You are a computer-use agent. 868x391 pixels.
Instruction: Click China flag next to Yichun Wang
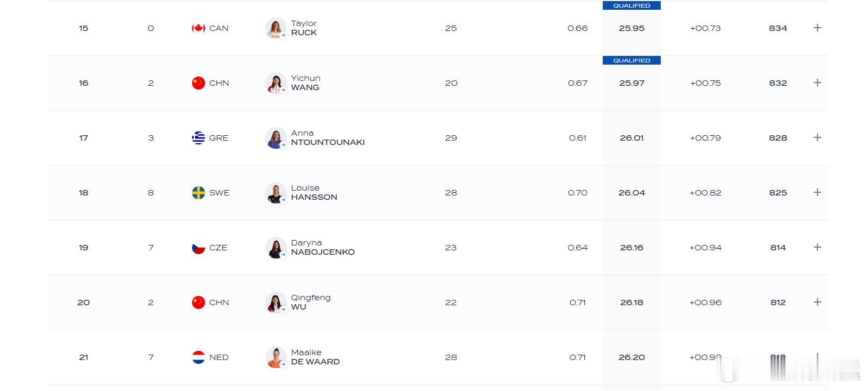coord(199,83)
